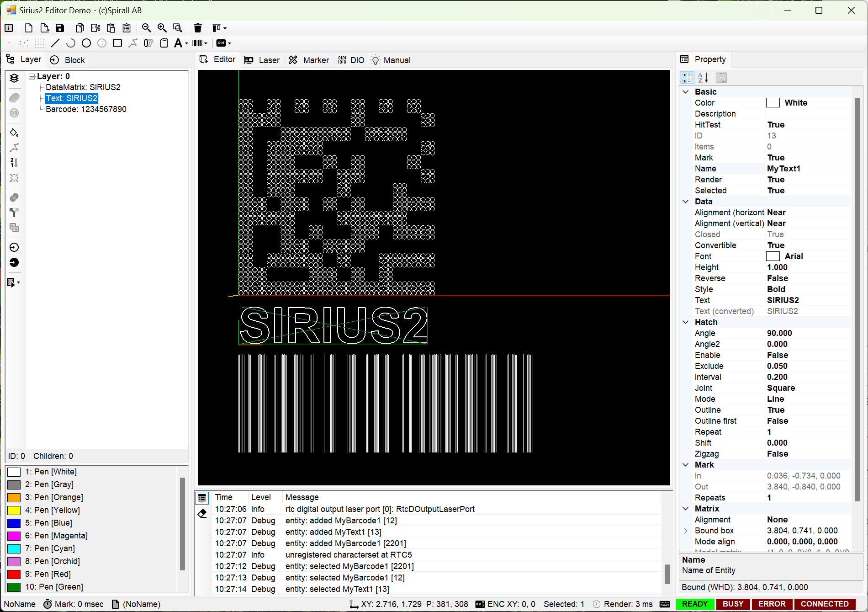This screenshot has width=868, height=612.
Task: Select the scattered Points tool
Action: point(24,43)
